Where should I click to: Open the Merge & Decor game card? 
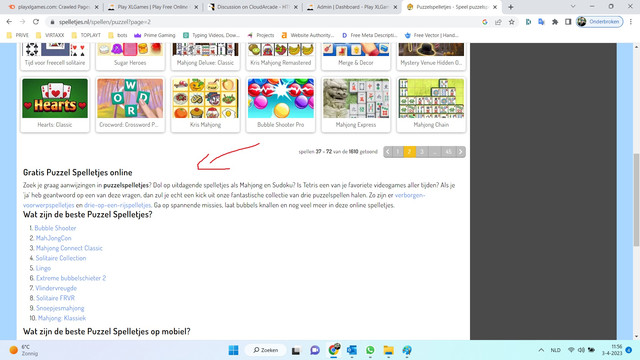click(356, 56)
